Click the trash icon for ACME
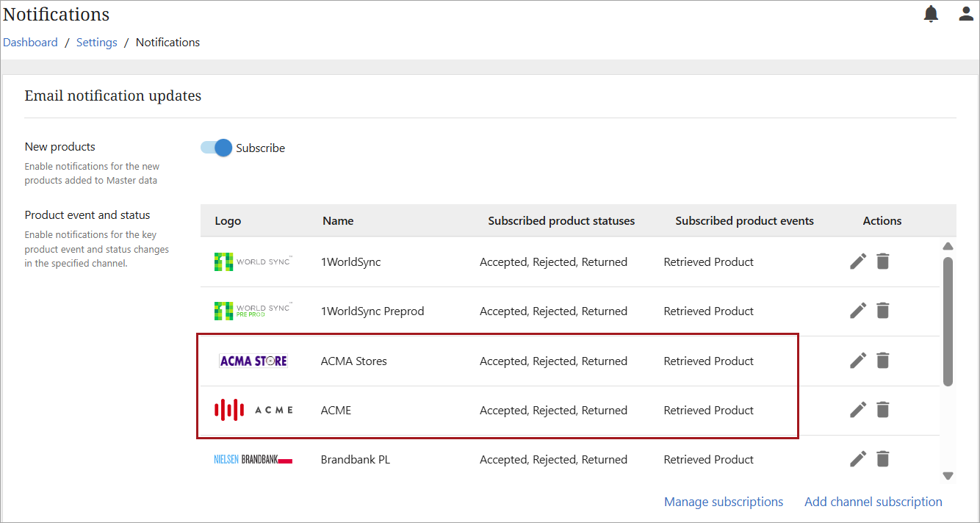Image resolution: width=980 pixels, height=523 pixels. click(883, 410)
